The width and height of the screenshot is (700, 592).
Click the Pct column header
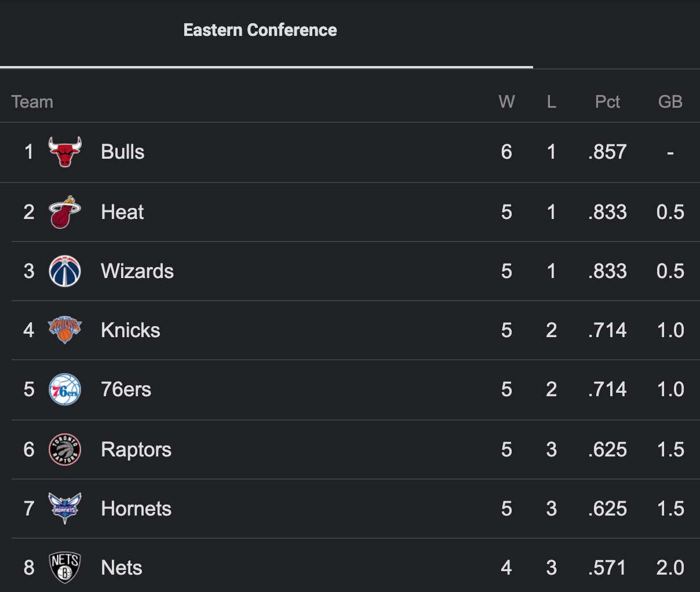[607, 102]
